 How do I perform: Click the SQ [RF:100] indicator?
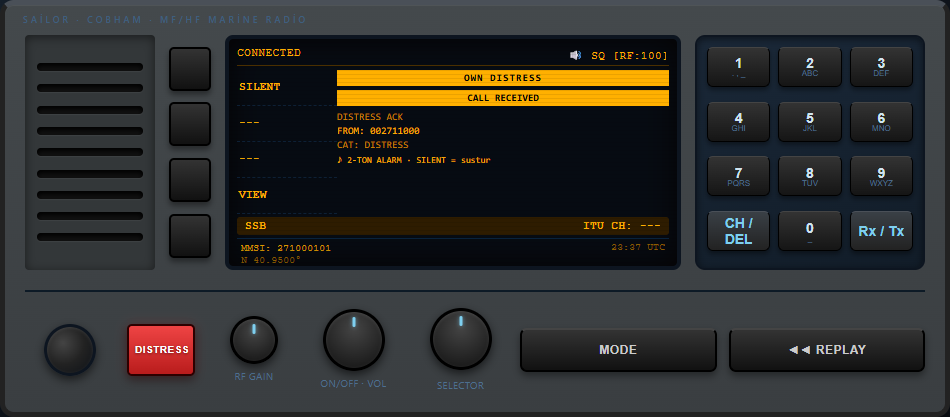pyautogui.click(x=629, y=56)
